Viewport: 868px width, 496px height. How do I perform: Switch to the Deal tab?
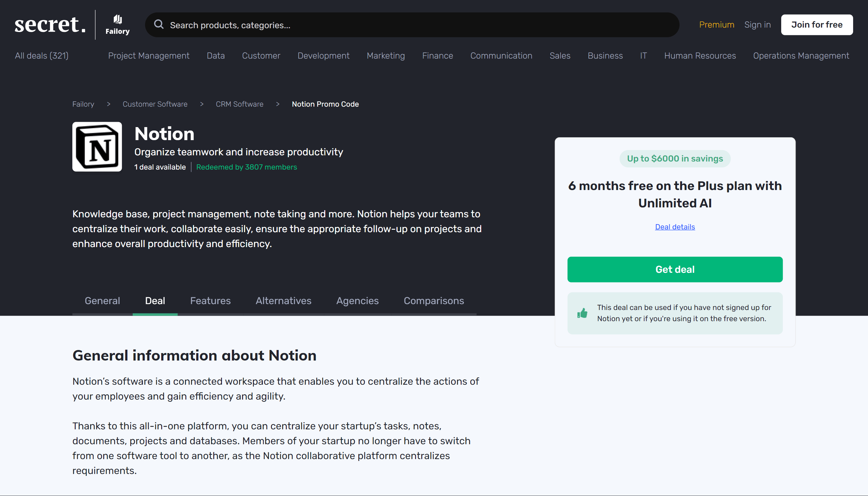tap(155, 300)
